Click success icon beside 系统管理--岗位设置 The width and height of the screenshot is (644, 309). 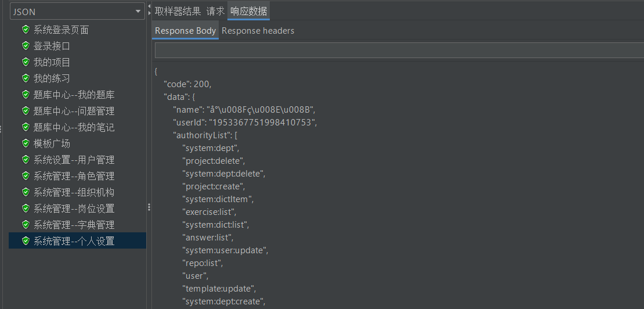(26, 209)
